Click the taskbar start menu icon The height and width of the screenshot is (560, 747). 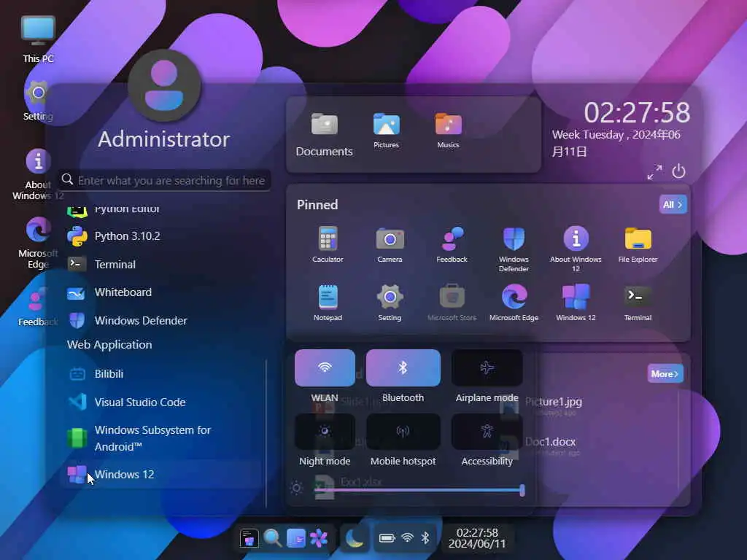click(249, 538)
